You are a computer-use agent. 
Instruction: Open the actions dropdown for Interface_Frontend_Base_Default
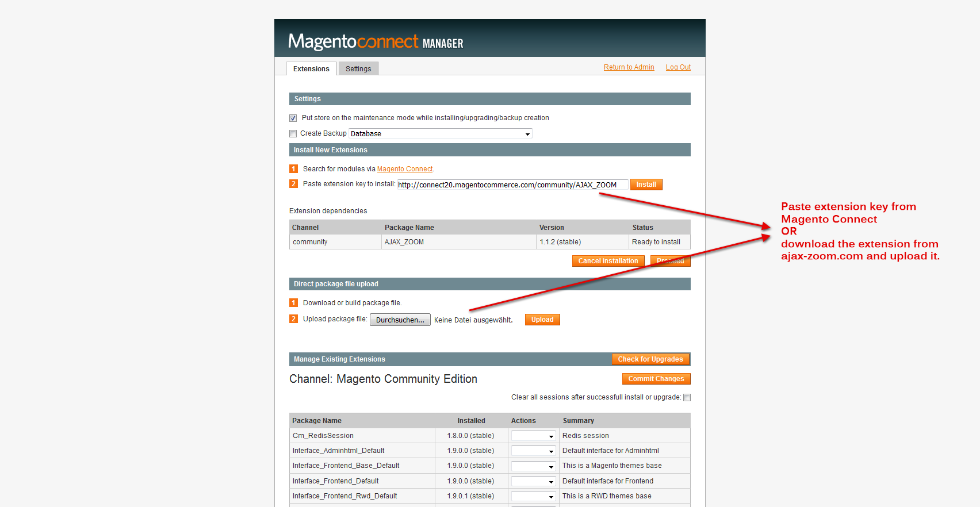(534, 466)
